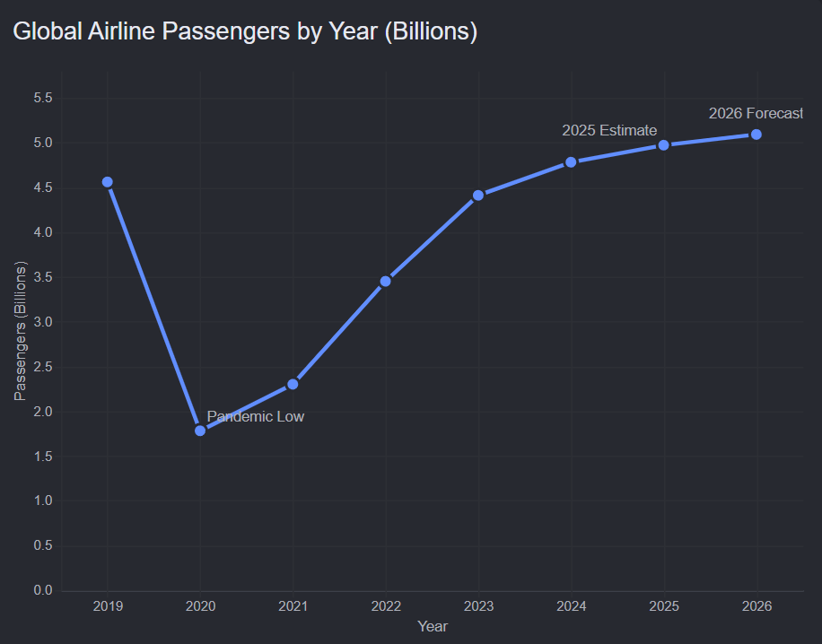The height and width of the screenshot is (644, 822).
Task: Click the 2019 data point marker
Action: 108,182
